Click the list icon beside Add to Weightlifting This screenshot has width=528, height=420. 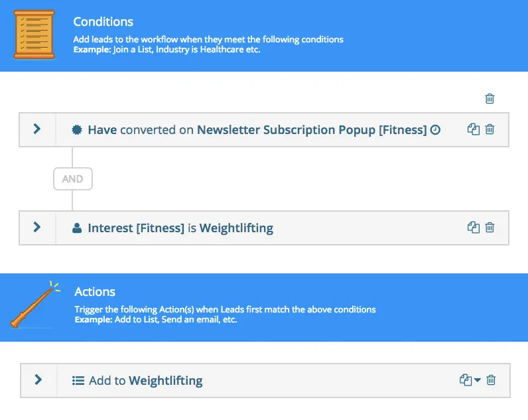coord(78,381)
